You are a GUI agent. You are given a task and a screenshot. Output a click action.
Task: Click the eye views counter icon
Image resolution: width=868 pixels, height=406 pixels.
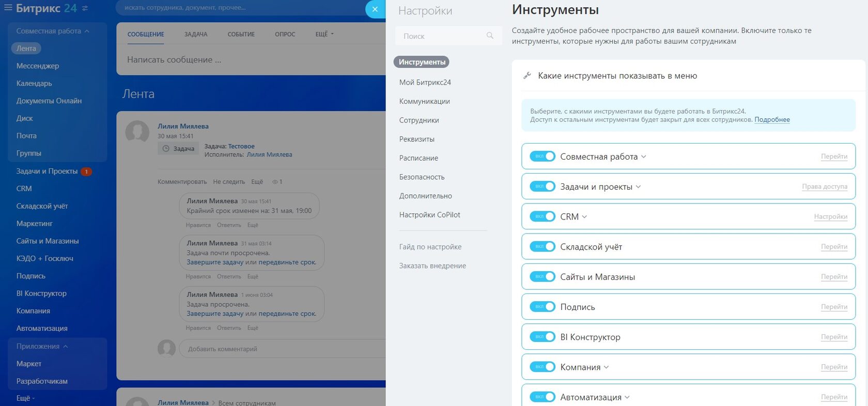(275, 182)
